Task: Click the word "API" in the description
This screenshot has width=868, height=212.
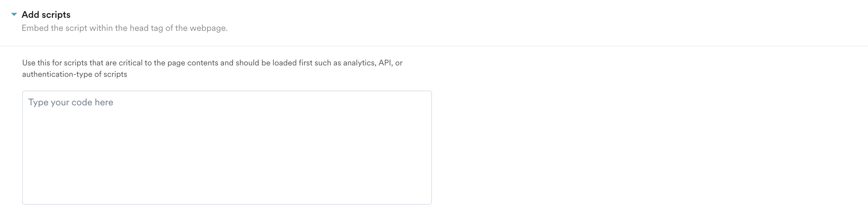Action: [x=385, y=63]
